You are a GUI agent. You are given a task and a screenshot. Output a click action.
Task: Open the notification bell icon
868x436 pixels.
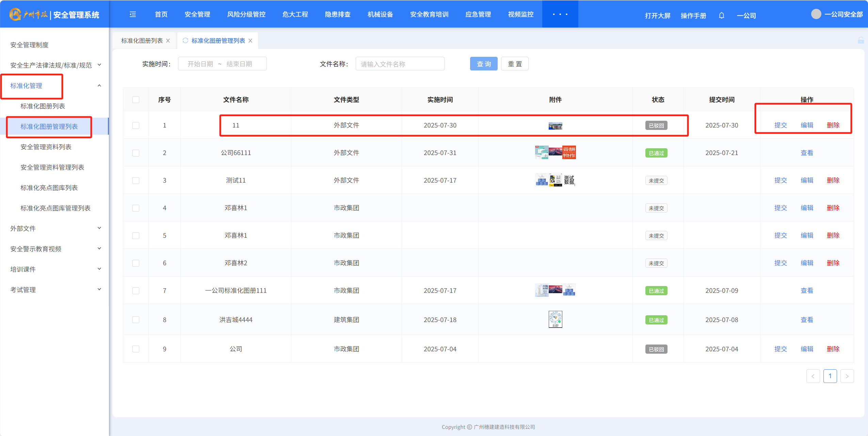pos(721,16)
